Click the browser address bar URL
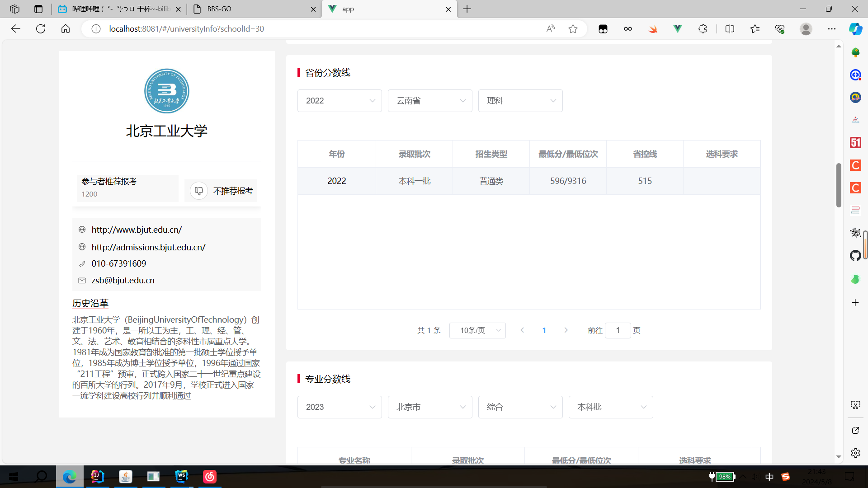Viewport: 868px width, 488px height. pos(186,29)
